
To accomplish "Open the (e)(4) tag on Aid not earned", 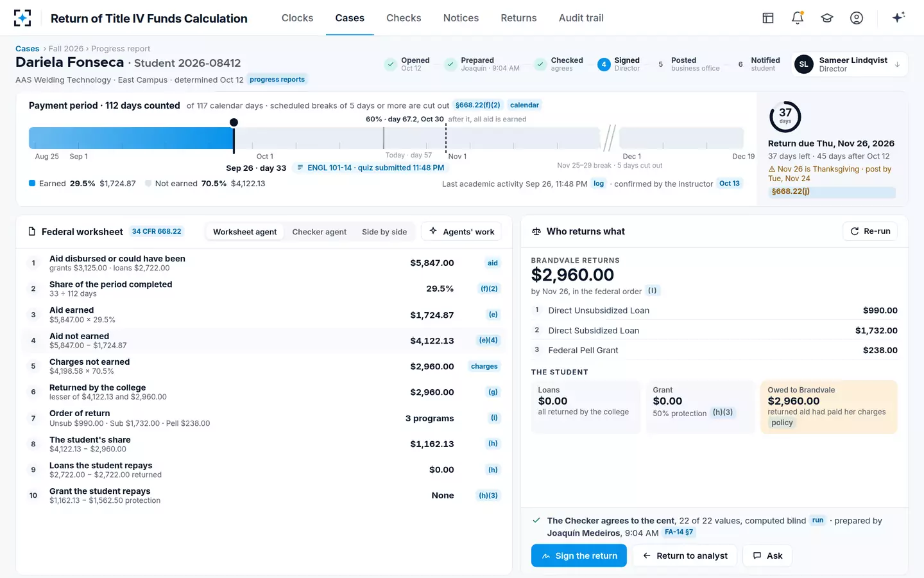I will coord(488,340).
